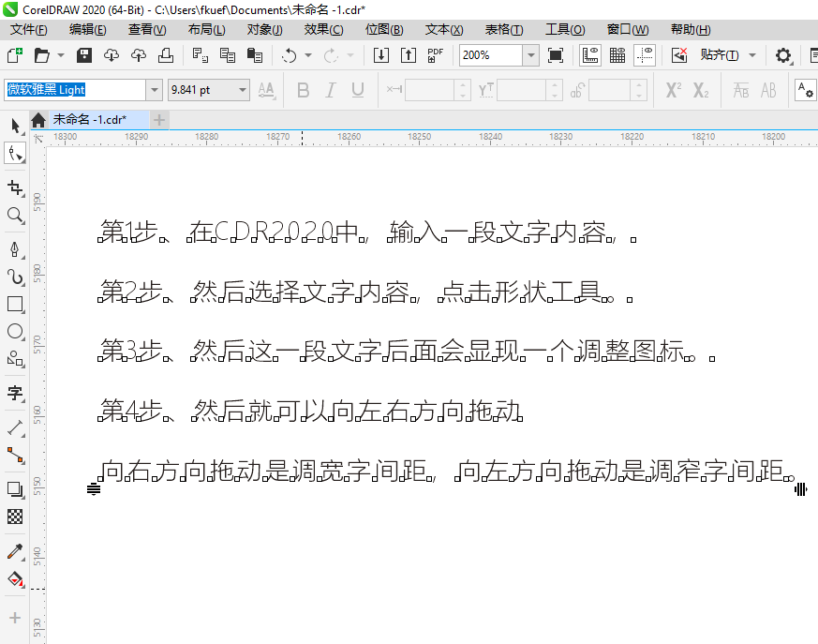Toggle Underline formatting

pos(357,90)
